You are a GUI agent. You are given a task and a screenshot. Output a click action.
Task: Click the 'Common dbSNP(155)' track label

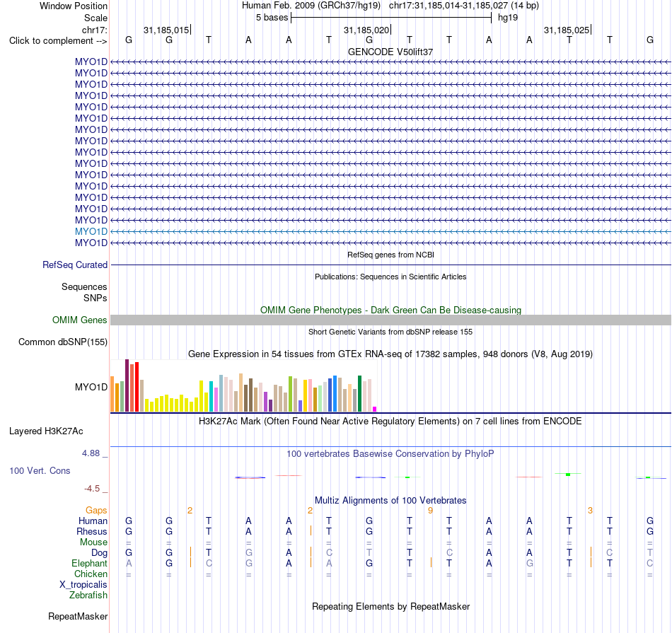(x=62, y=342)
